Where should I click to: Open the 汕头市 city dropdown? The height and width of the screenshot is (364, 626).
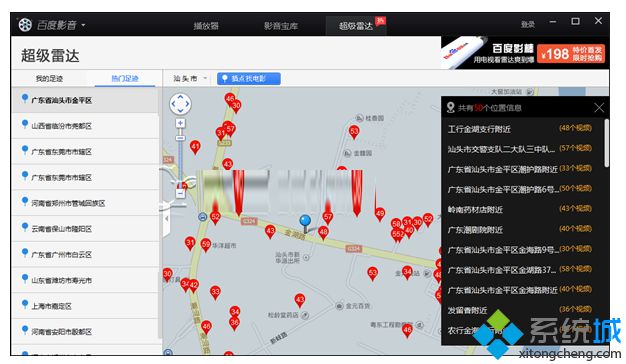click(x=190, y=79)
